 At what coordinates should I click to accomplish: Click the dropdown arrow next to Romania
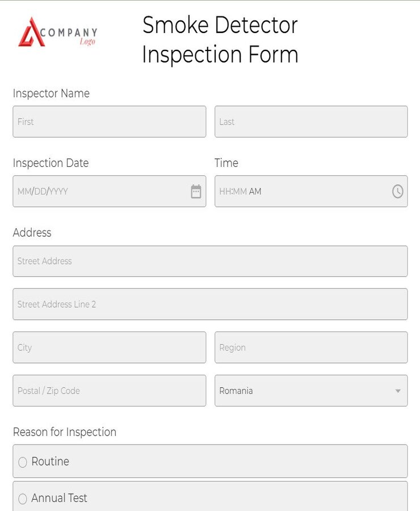(398, 391)
